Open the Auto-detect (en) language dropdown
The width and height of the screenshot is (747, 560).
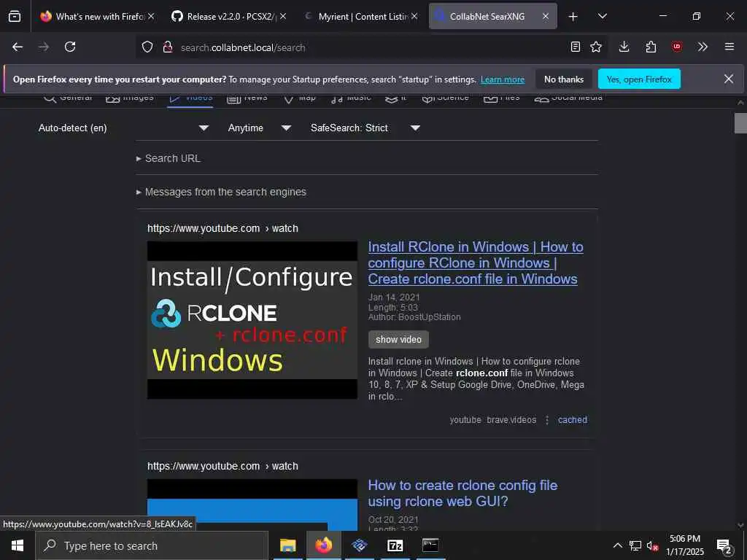point(123,128)
